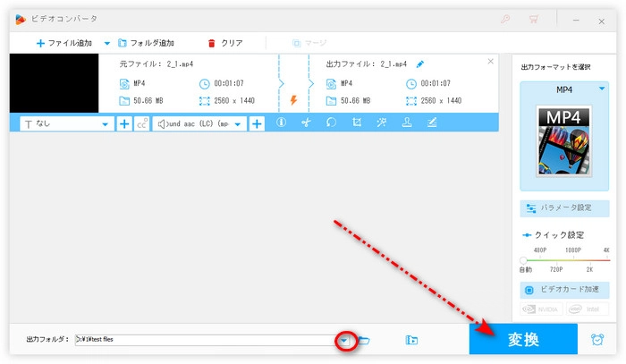
Task: Rename output file with pencil icon
Action: coord(420,64)
